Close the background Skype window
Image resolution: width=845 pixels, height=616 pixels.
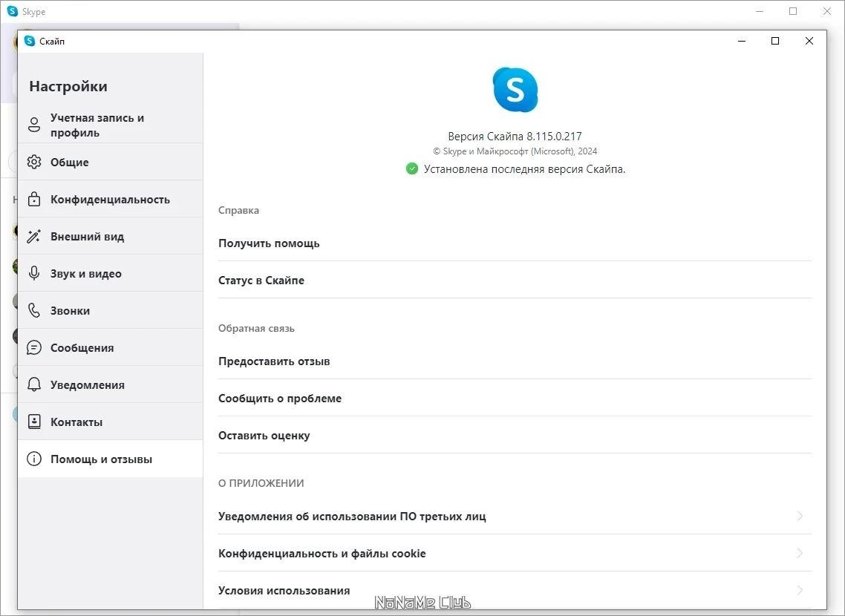point(826,11)
